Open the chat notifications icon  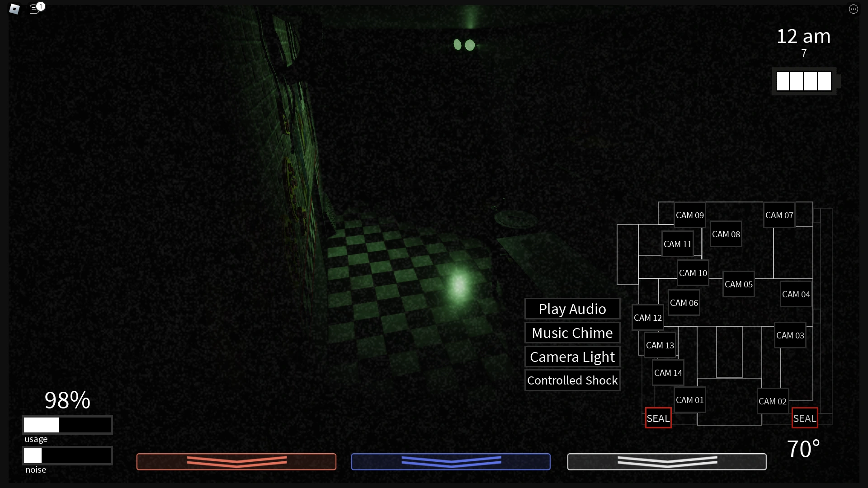34,9
